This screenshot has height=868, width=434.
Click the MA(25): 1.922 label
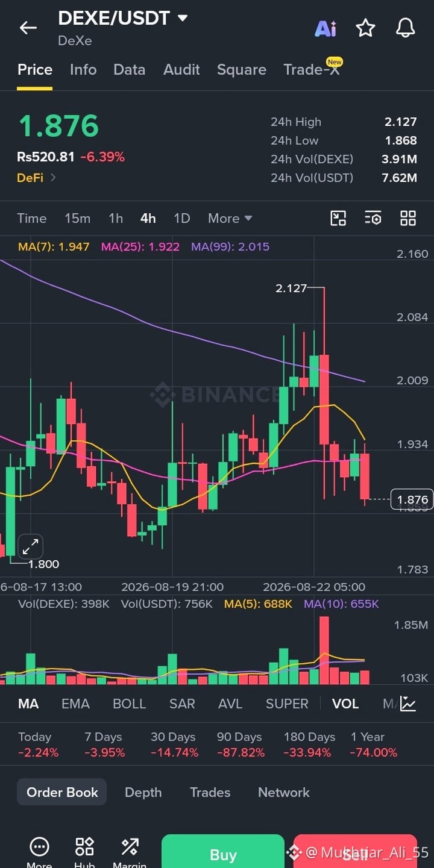point(140,246)
